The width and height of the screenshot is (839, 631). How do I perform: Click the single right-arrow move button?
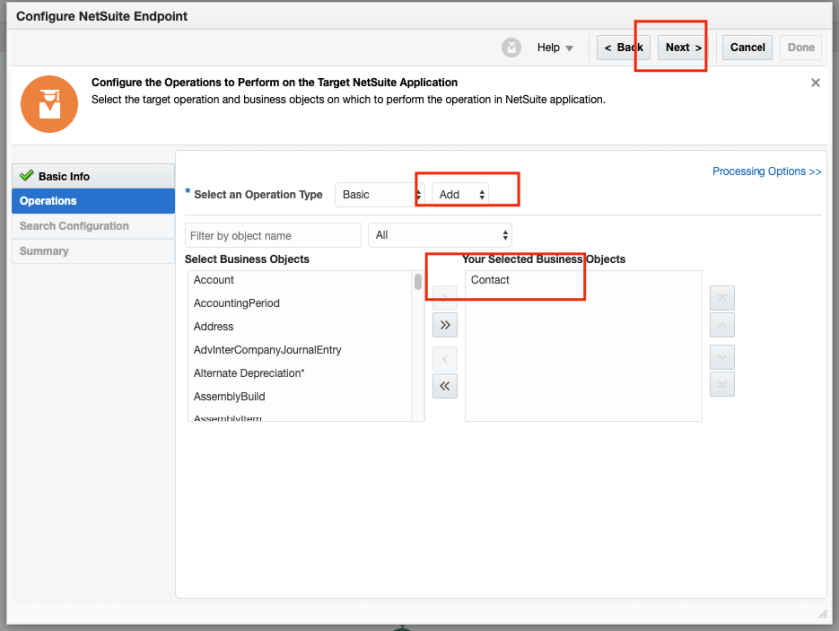445,298
